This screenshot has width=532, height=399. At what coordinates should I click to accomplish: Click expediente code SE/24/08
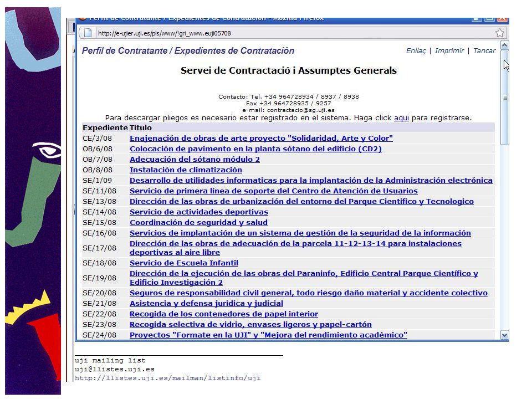click(x=99, y=335)
